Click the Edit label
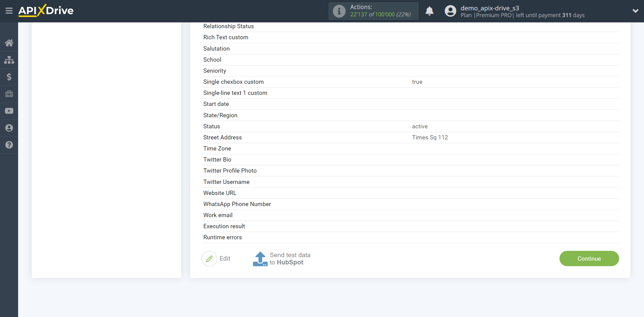The width and height of the screenshot is (644, 317). coord(225,259)
